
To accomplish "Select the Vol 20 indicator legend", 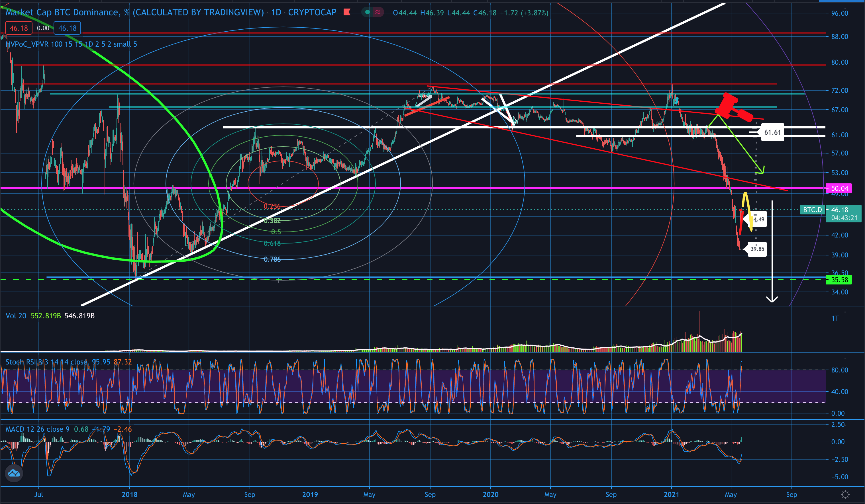I will pos(16,316).
